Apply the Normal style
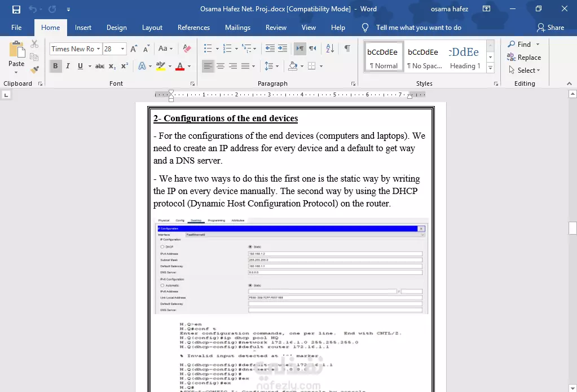The image size is (577, 392). click(x=384, y=57)
